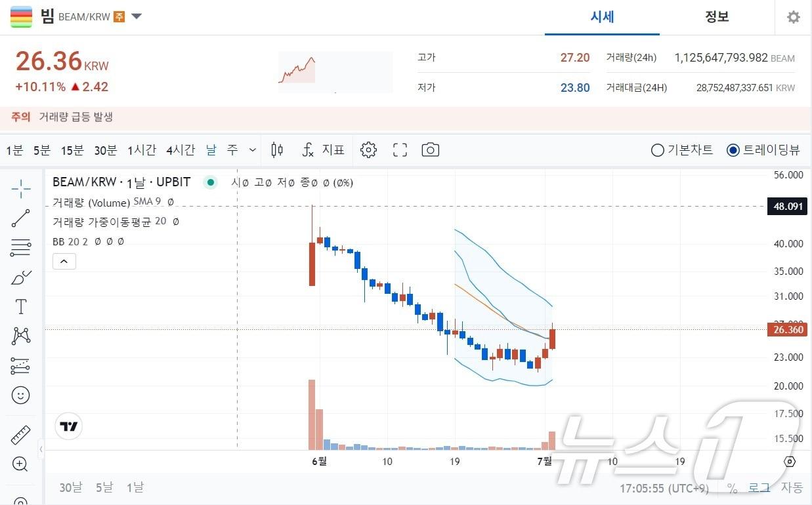
Task: Toggle fullscreen chart mode
Action: click(x=400, y=150)
